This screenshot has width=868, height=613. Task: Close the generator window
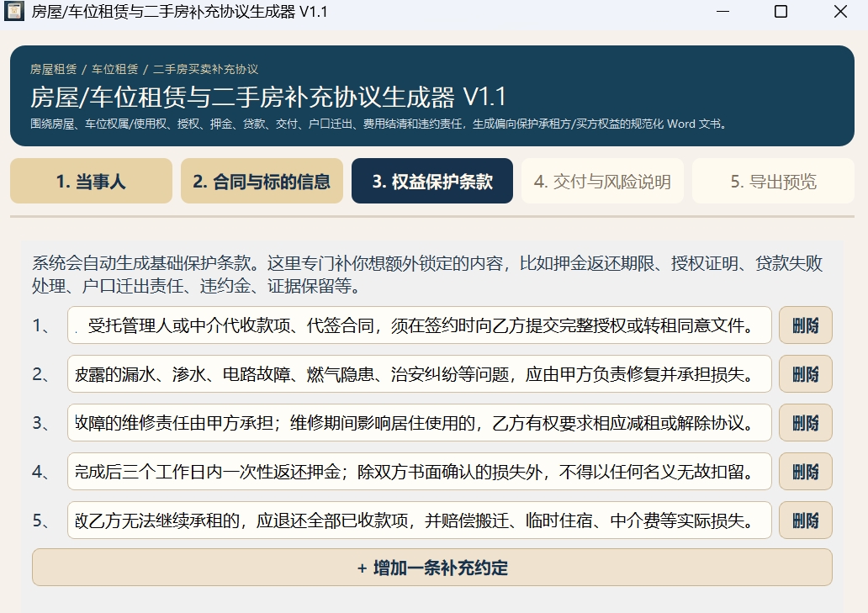[840, 11]
